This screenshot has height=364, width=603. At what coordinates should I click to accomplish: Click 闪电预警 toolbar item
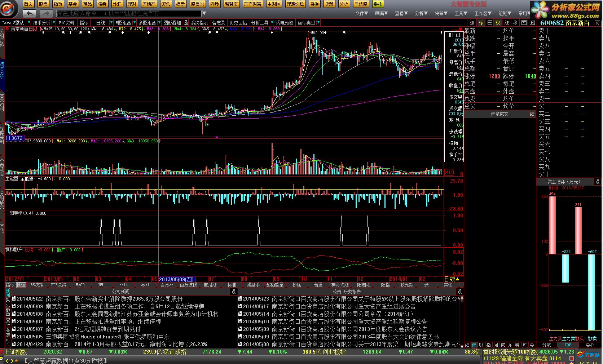(x=285, y=23)
